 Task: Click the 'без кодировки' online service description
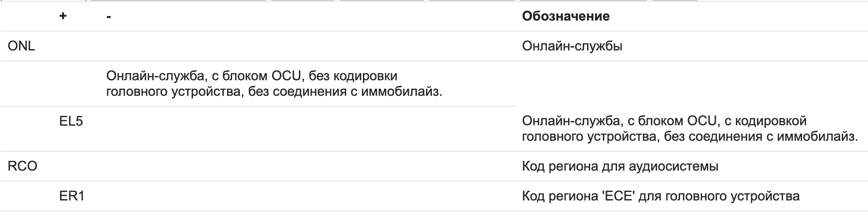pyautogui.click(x=274, y=84)
